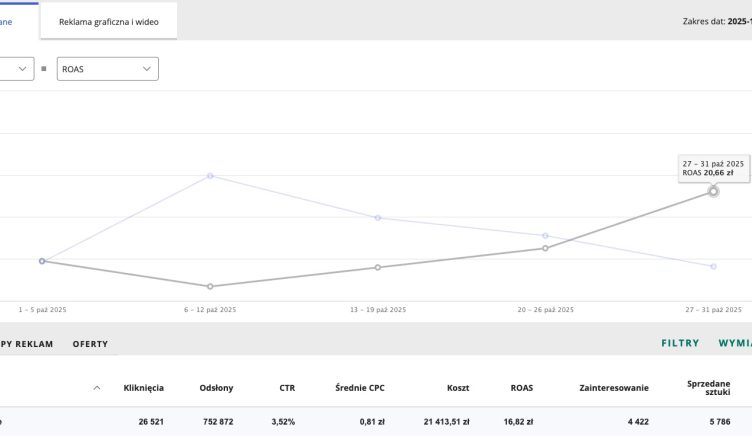Click the sort caret before the Kliknięcia column
752x440 pixels.
96,388
